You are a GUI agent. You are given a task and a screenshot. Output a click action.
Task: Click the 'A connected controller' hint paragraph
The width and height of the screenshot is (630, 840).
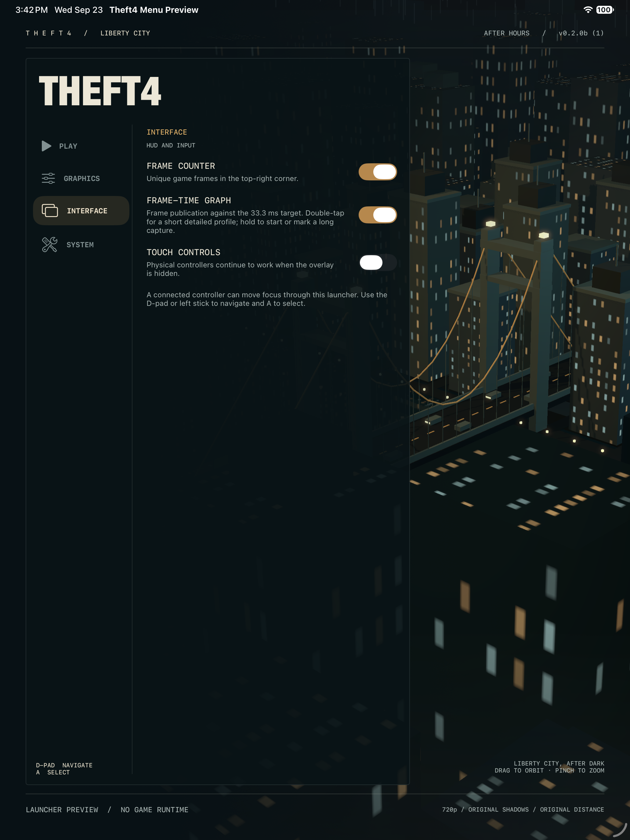click(267, 299)
